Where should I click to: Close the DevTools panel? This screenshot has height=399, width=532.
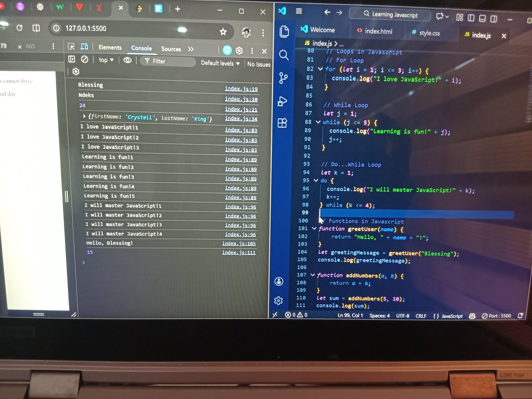click(264, 51)
